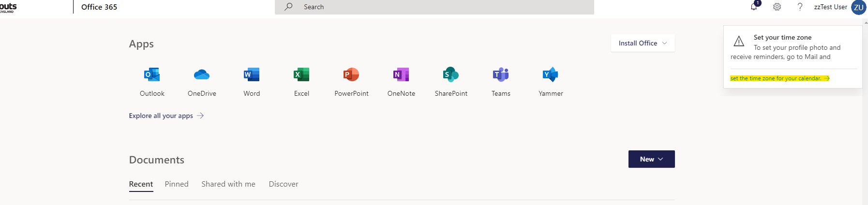Switch to the Shared with me tab
This screenshot has height=205, width=868.
(228, 184)
